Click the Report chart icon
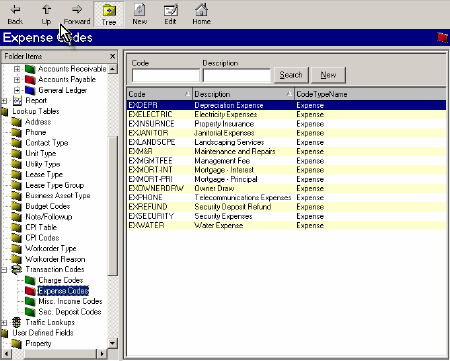The height and width of the screenshot is (361, 450). [17, 100]
